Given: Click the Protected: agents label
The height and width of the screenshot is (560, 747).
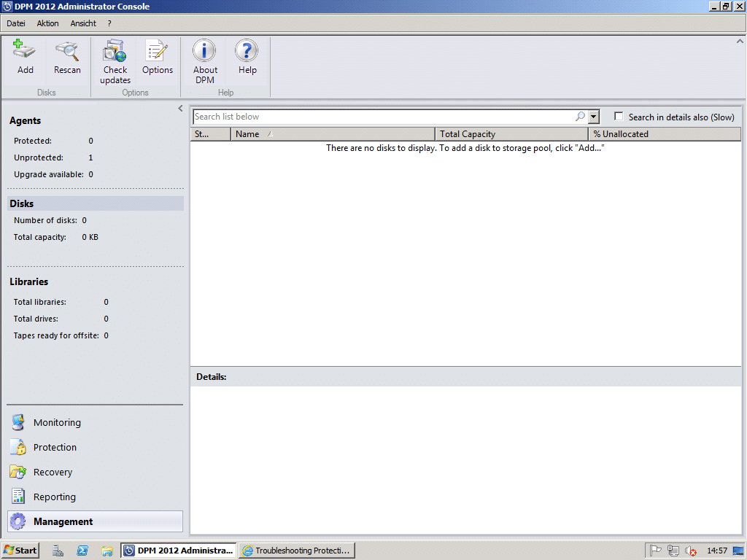Looking at the screenshot, I should 32,141.
